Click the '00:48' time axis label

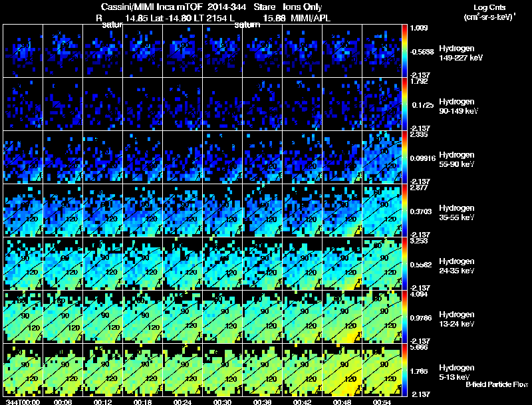[x=342, y=402]
